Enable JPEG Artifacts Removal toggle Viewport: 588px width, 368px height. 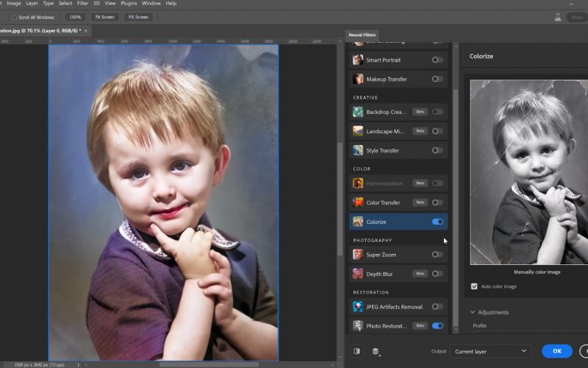pos(437,307)
